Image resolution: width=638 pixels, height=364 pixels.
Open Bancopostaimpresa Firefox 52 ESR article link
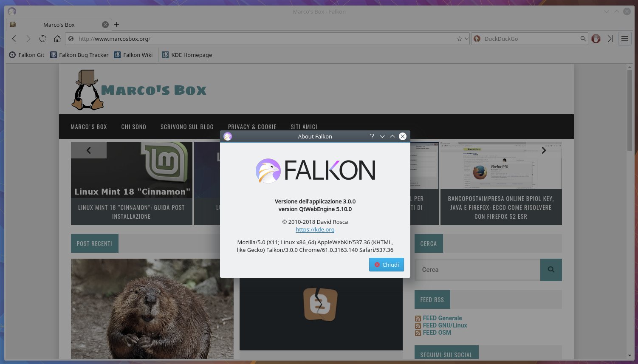(501, 207)
